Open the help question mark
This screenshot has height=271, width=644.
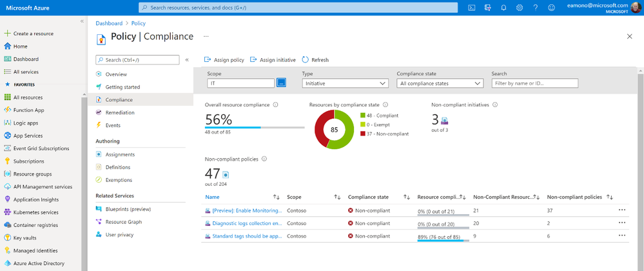click(x=535, y=7)
